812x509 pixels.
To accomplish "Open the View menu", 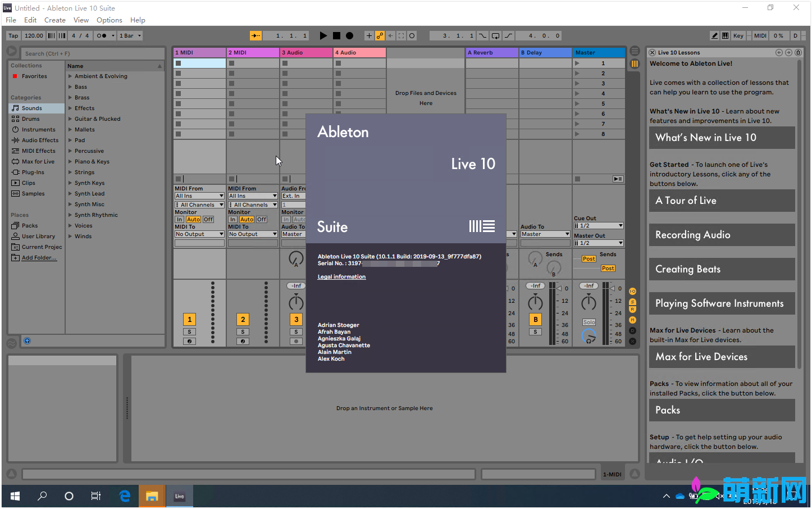I will point(81,20).
